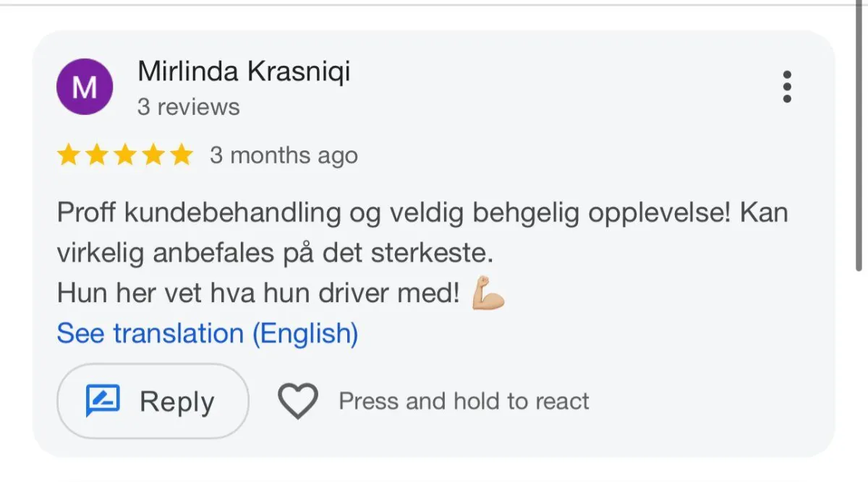Click the "3 months ago" timestamp
The height and width of the screenshot is (482, 868).
(x=284, y=155)
